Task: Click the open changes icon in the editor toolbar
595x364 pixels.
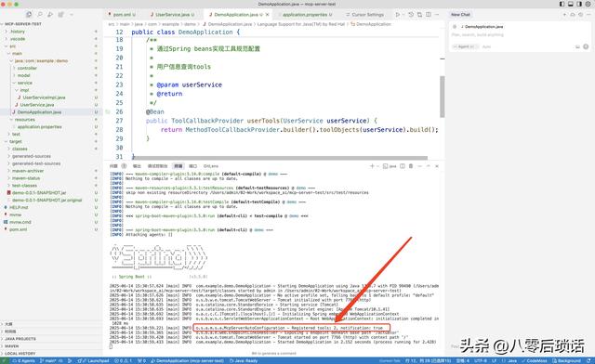Action: click(x=419, y=15)
